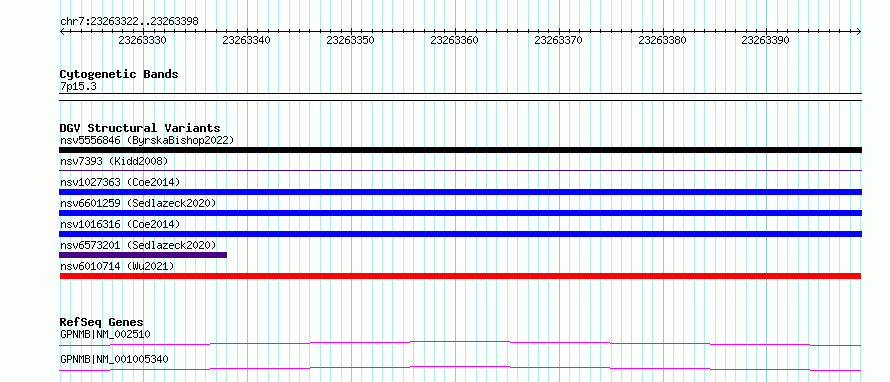Open variant nsv6601259 (Sedlazeck2020) label
This screenshot has width=890, height=382.
138,203
